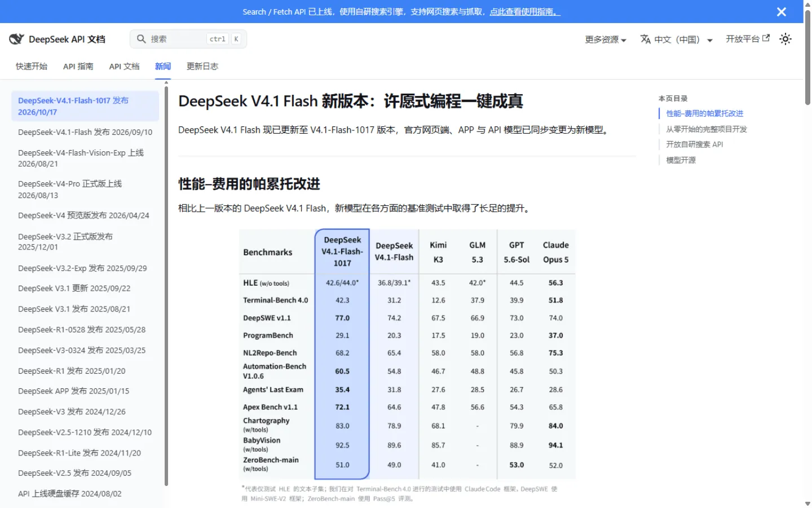The image size is (812, 508).
Task: Close the Search/Fetch API announcement banner
Action: coord(782,12)
